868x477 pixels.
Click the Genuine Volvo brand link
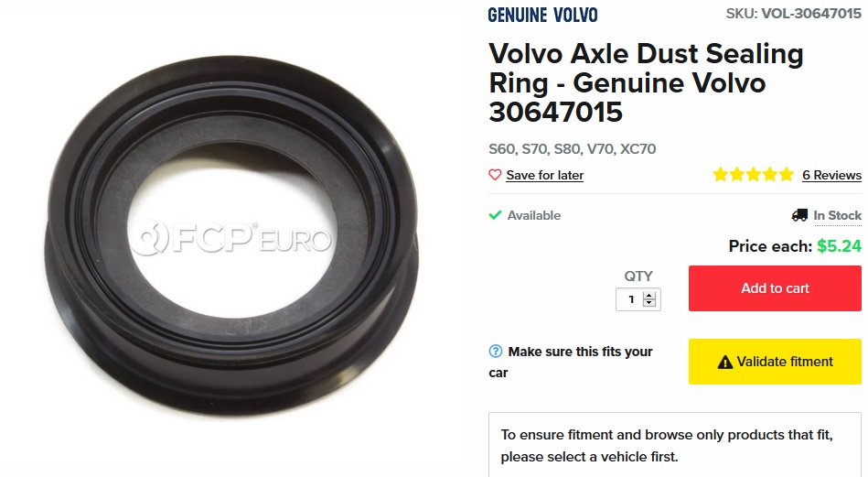[542, 15]
